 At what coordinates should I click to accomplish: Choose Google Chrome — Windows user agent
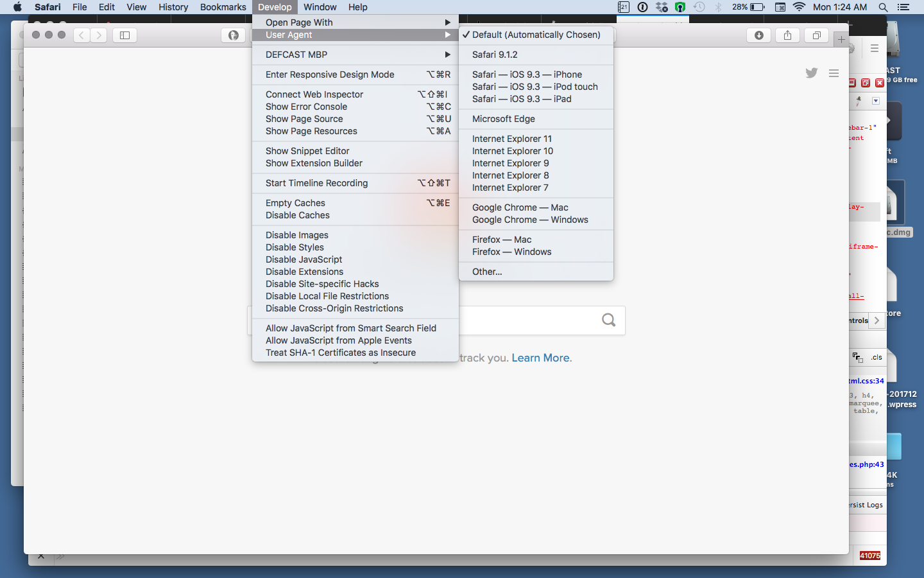pos(536,220)
